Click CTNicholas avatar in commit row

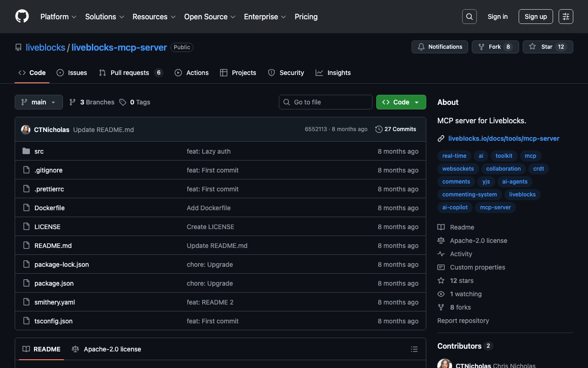[26, 130]
